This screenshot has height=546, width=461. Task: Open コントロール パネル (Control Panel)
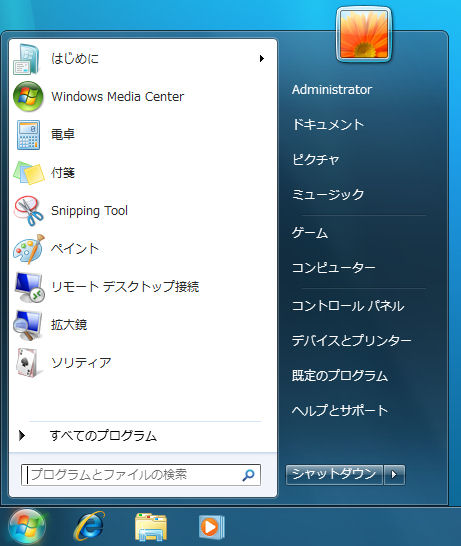tap(348, 306)
